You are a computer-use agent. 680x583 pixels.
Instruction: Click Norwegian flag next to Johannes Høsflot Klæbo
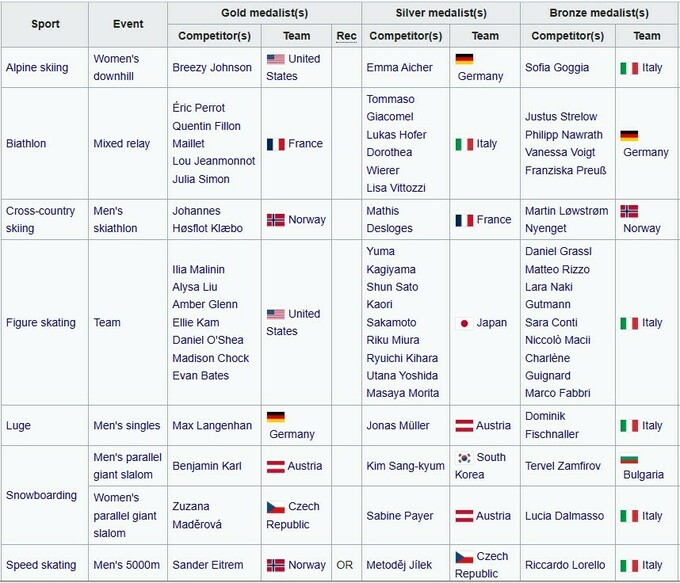point(275,220)
